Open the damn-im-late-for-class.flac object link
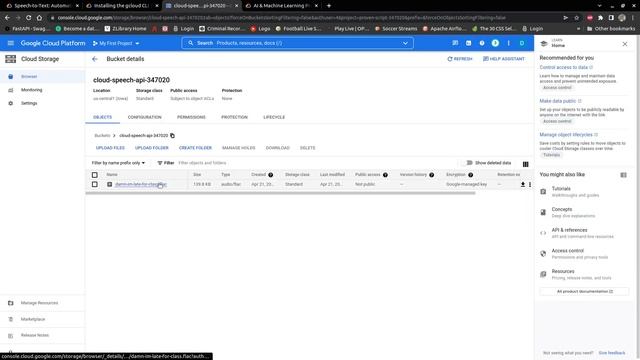 pyautogui.click(x=141, y=184)
